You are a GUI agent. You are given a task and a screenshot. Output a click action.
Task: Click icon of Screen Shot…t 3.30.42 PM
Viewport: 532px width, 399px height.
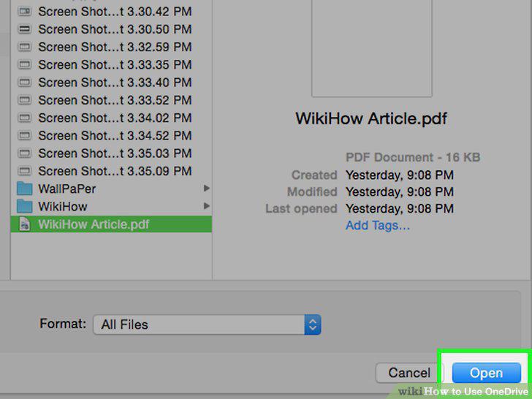click(24, 11)
